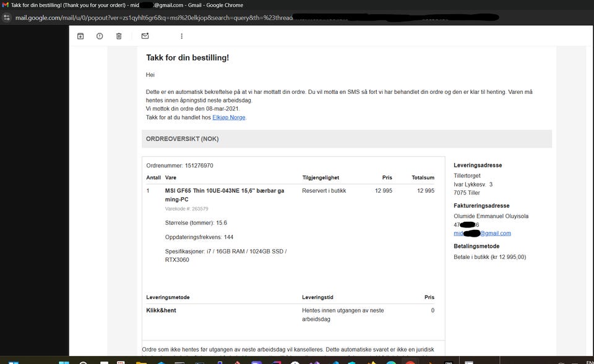Screen dimensions: 594x364
Task: Click the Leveringstid column header
Action: tap(317, 297)
